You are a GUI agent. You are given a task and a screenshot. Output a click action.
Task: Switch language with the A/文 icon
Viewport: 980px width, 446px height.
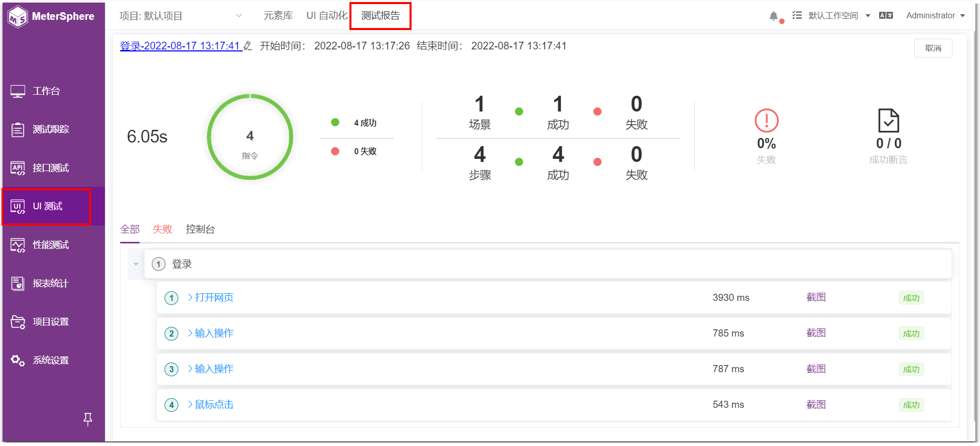tap(886, 16)
